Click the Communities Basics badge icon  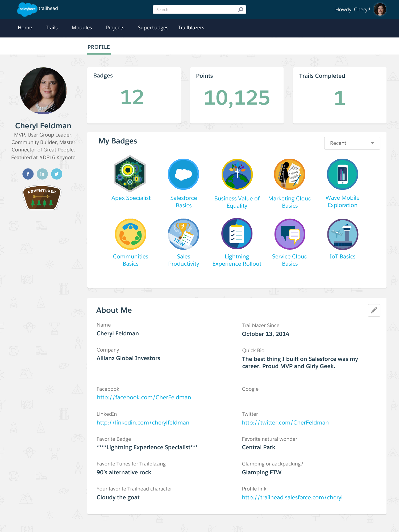(131, 234)
